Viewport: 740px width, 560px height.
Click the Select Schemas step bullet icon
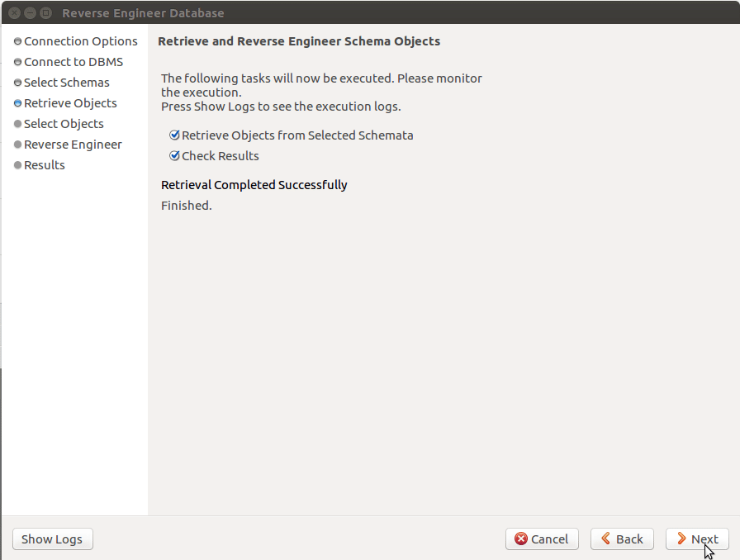(x=17, y=83)
